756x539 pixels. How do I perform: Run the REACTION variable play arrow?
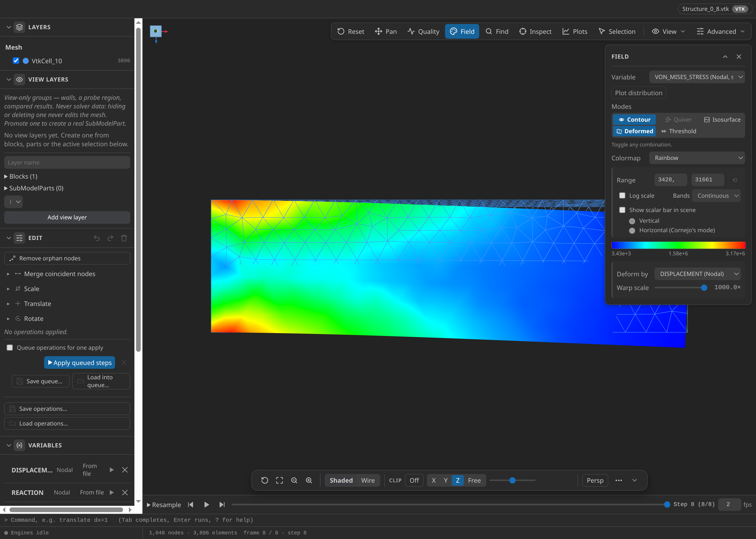point(112,492)
